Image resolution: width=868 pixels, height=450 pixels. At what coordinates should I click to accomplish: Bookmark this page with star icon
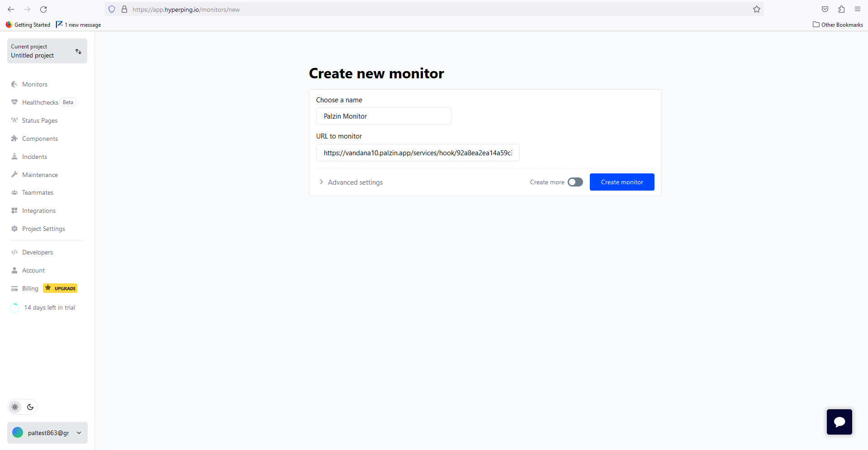pos(757,9)
